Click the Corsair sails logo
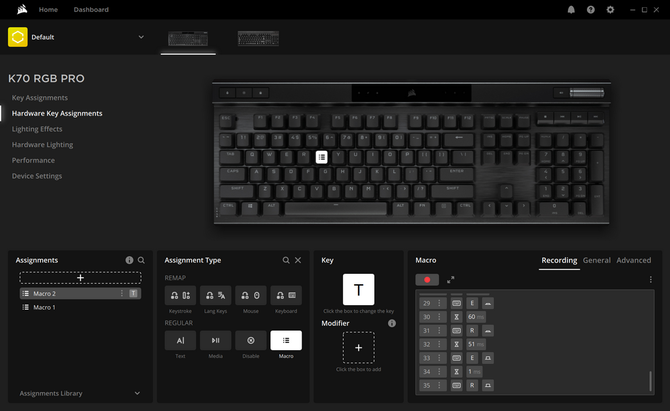This screenshot has width=670, height=411. tap(22, 9)
